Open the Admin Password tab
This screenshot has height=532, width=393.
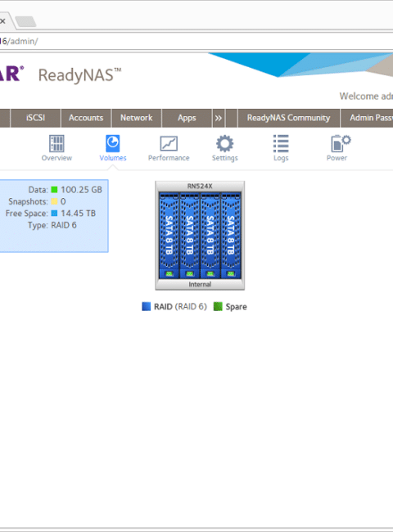[367, 118]
